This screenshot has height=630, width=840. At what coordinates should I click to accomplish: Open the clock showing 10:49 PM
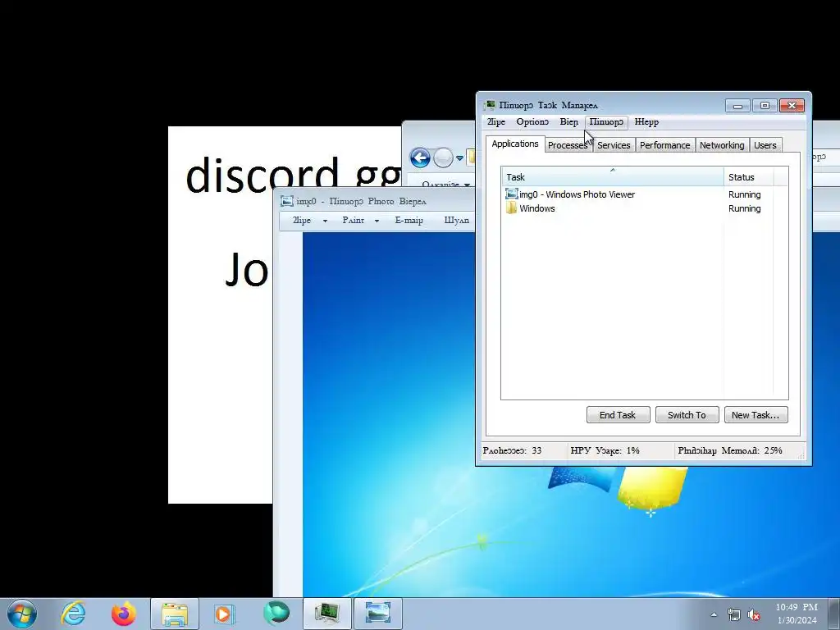pos(797,614)
